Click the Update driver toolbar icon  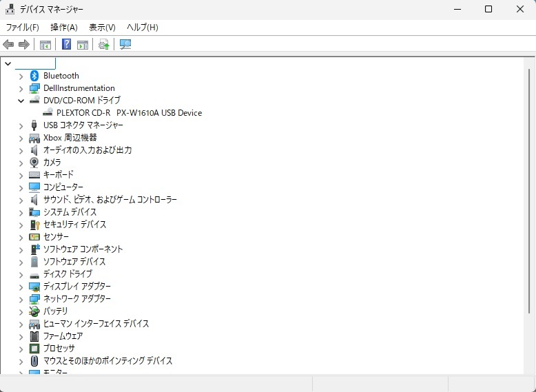[x=103, y=44]
